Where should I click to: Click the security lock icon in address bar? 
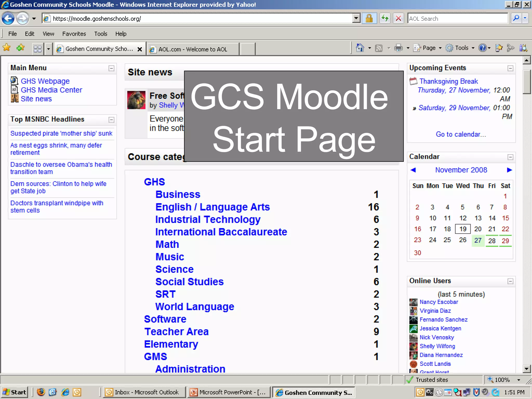(x=369, y=18)
